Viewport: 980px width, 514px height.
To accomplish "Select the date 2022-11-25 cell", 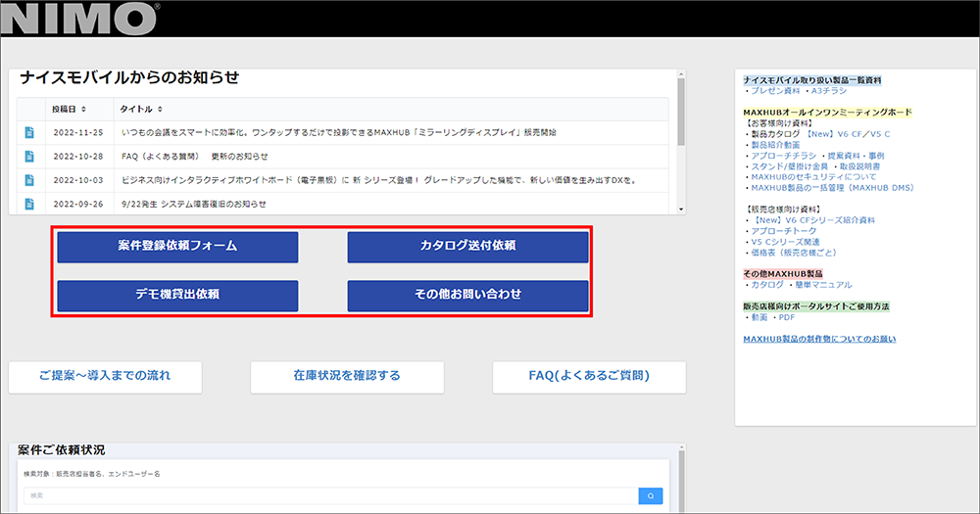I will tap(78, 132).
